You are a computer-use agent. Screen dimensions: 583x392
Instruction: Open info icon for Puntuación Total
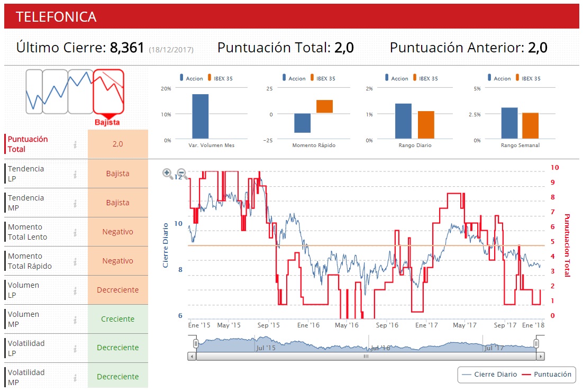(x=75, y=144)
